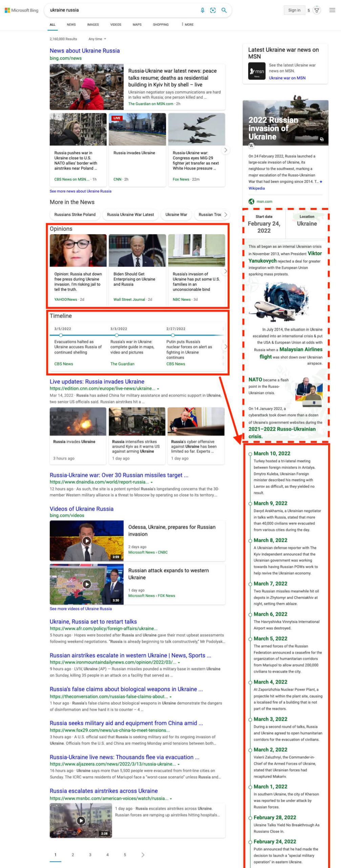Expand the MORE search categories menu
Viewport: 341px width, 868px height.
tap(188, 24)
